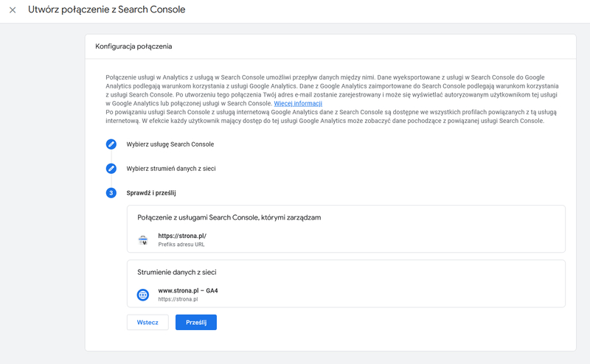Close the Search Console link creation panel
The height and width of the screenshot is (364, 590).
point(13,10)
